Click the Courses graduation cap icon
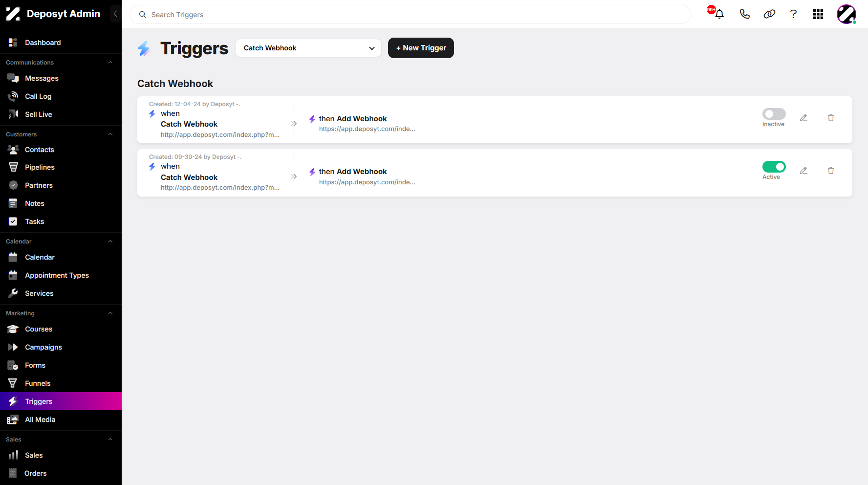868x485 pixels. point(13,329)
